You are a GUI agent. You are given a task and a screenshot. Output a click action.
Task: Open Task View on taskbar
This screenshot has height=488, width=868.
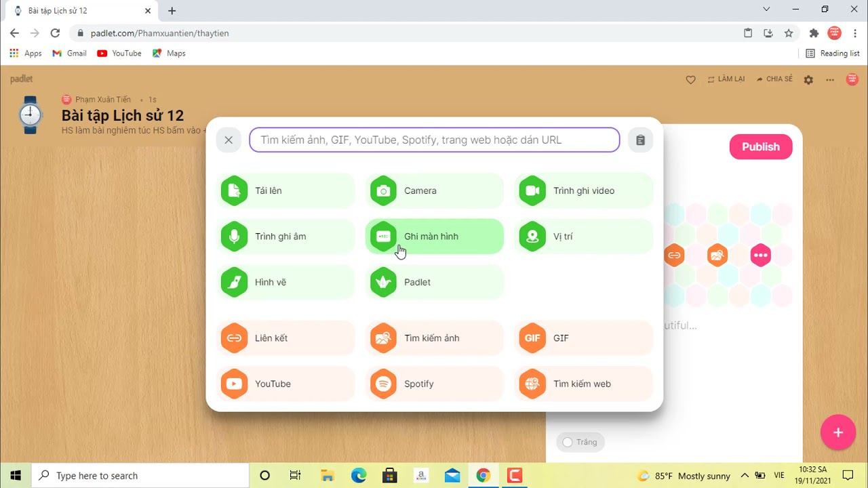[x=295, y=475]
